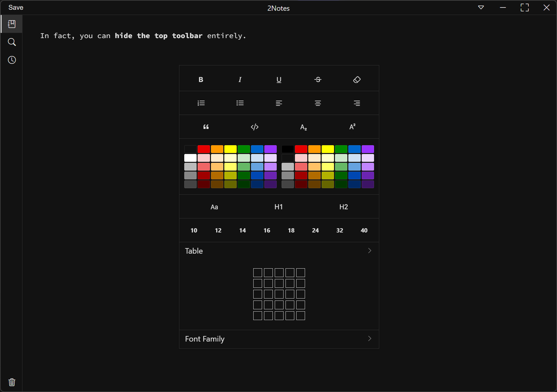Click the Save button

point(16,7)
